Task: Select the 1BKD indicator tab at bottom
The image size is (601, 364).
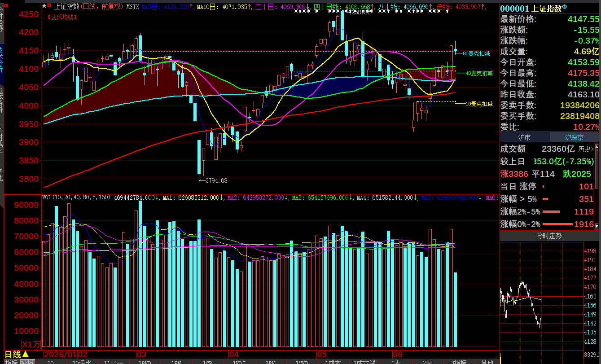Action: 145,362
